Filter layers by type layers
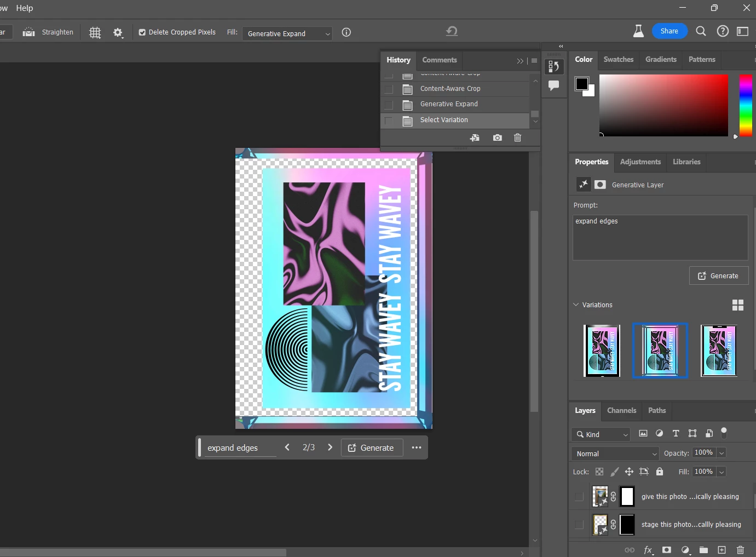 [676, 434]
